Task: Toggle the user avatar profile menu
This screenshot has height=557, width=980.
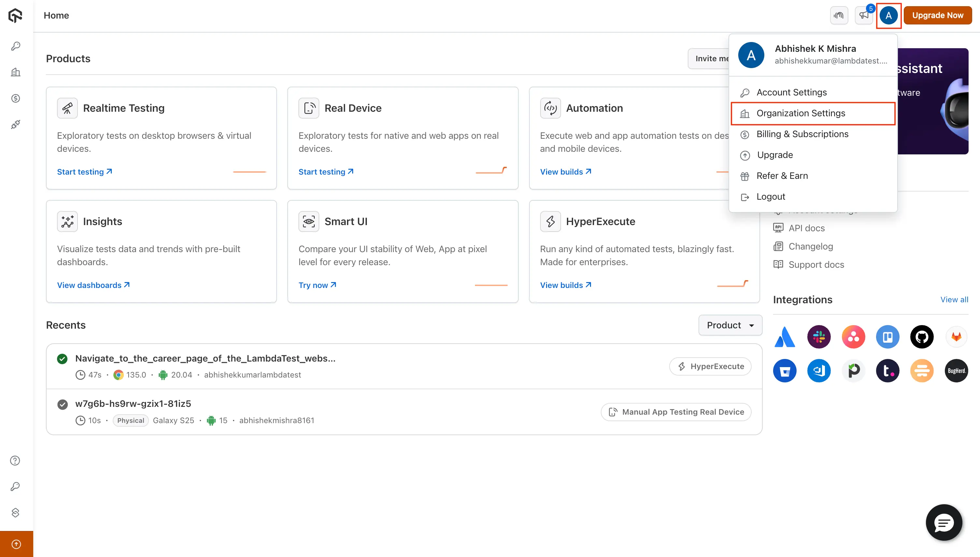Action: tap(888, 15)
